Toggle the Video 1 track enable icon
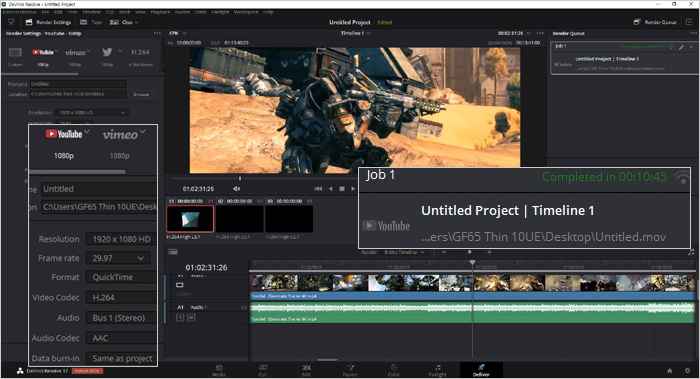The image size is (700, 379). tap(180, 285)
